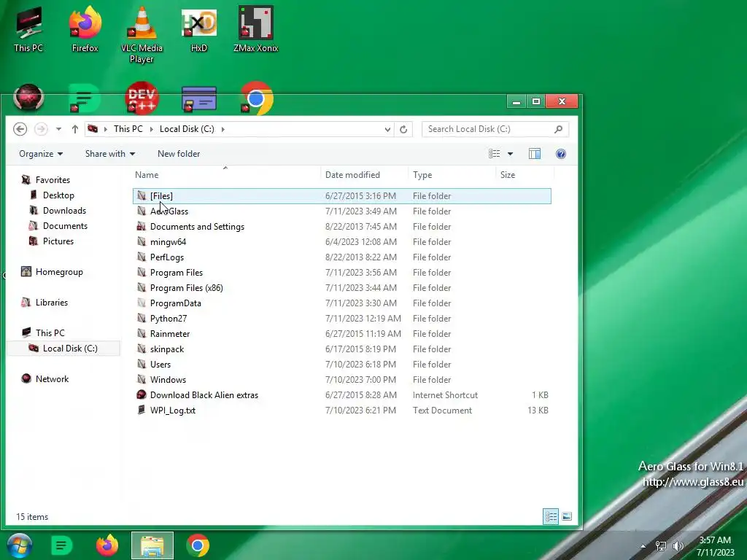Sort by Size column header

pyautogui.click(x=525, y=175)
